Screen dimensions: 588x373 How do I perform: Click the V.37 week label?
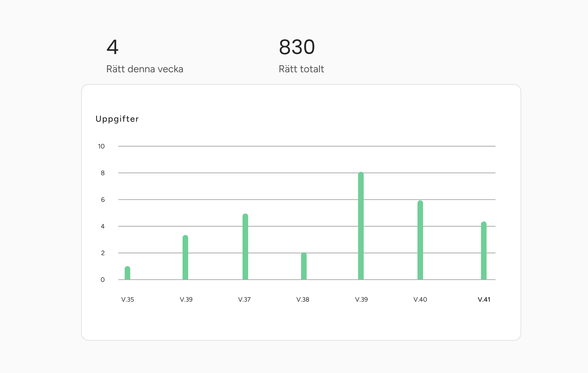click(x=244, y=300)
